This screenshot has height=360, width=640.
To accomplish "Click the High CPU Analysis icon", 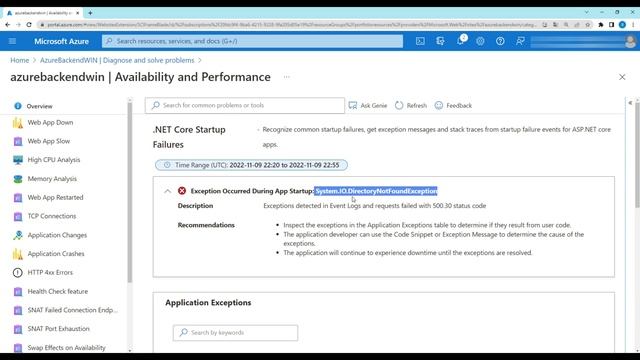I will click(x=18, y=160).
